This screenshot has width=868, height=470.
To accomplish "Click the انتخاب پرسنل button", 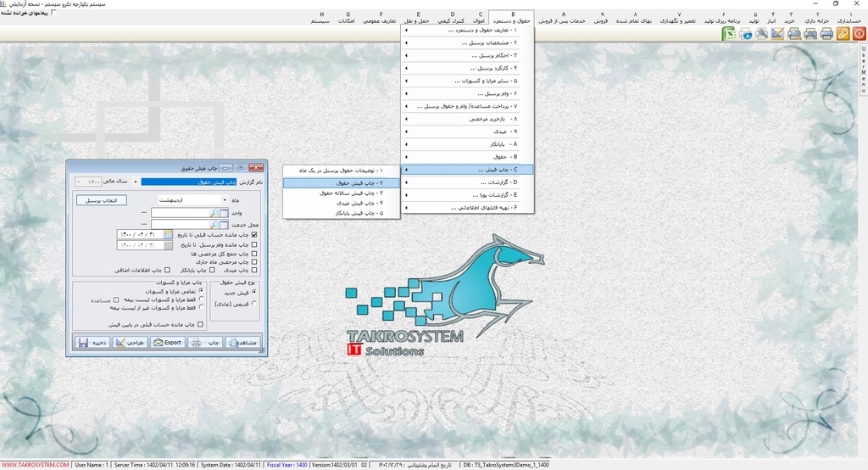I will coord(102,200).
